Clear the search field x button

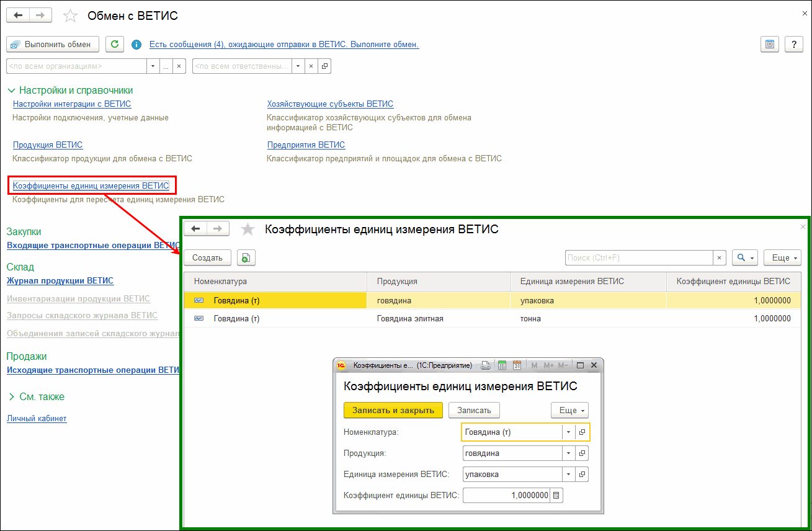(719, 257)
